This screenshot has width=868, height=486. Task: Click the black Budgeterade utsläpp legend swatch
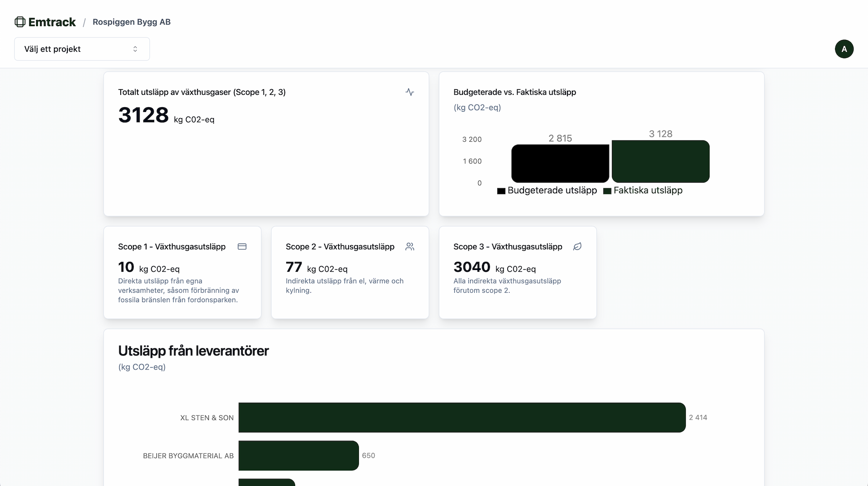coord(501,191)
